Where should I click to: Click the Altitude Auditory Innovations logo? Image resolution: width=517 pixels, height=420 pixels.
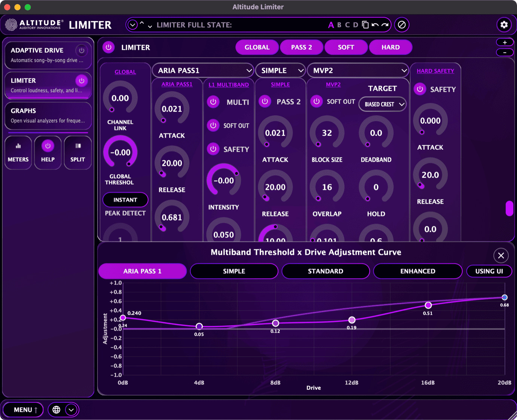pos(34,25)
